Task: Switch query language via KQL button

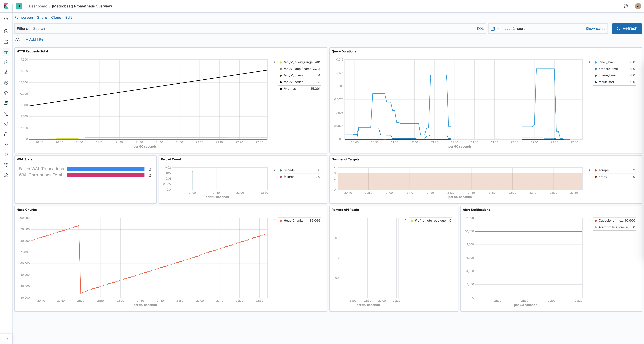Action: point(480,29)
